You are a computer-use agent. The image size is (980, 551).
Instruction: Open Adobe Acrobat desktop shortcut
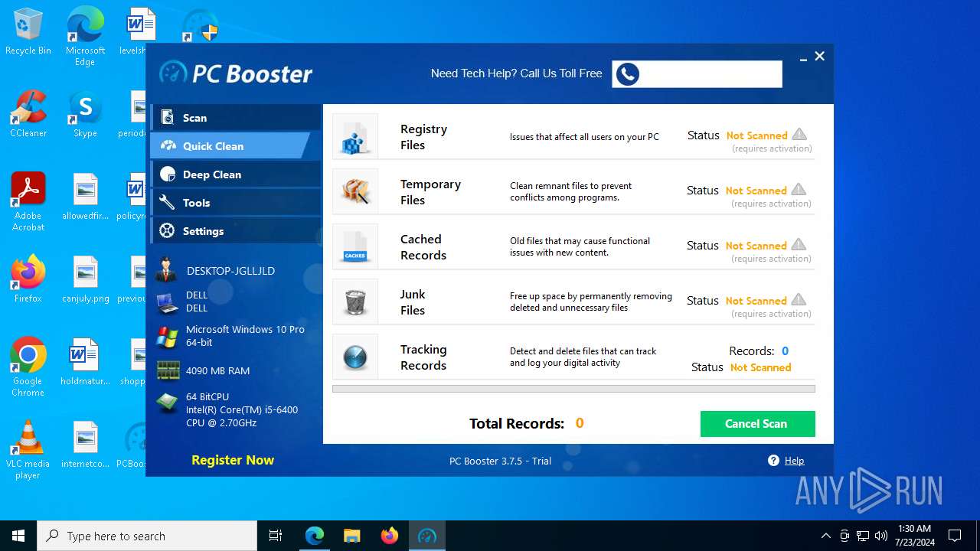[x=28, y=202]
